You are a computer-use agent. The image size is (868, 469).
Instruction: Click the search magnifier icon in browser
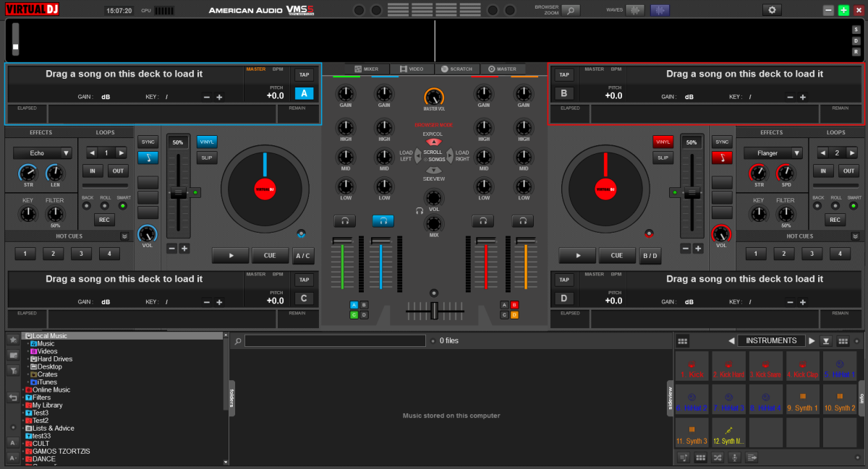click(x=237, y=340)
